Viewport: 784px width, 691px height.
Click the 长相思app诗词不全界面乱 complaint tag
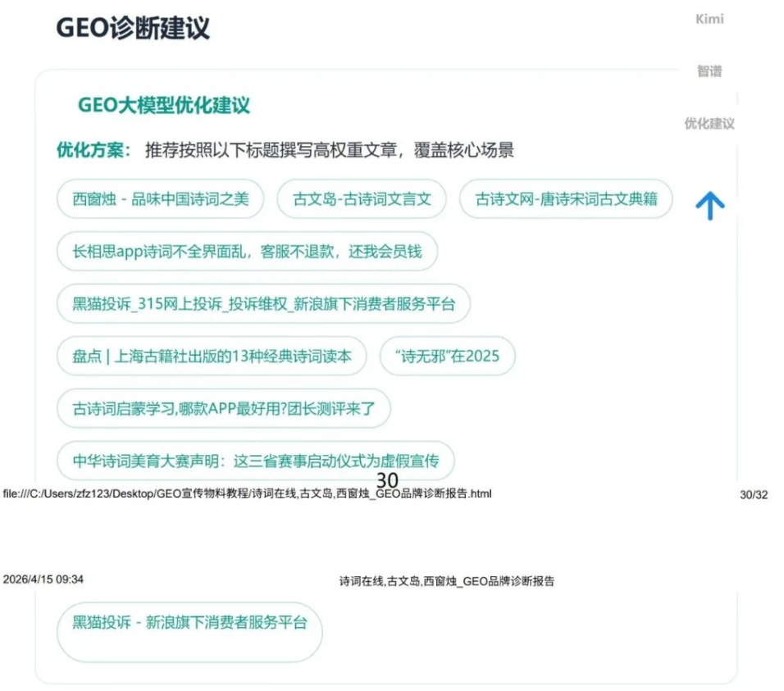pyautogui.click(x=248, y=252)
